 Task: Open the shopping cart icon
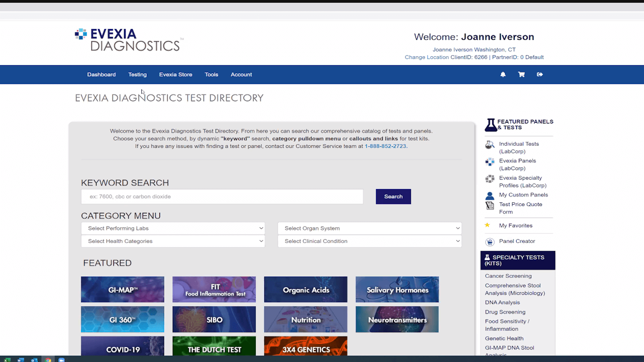coord(521,75)
